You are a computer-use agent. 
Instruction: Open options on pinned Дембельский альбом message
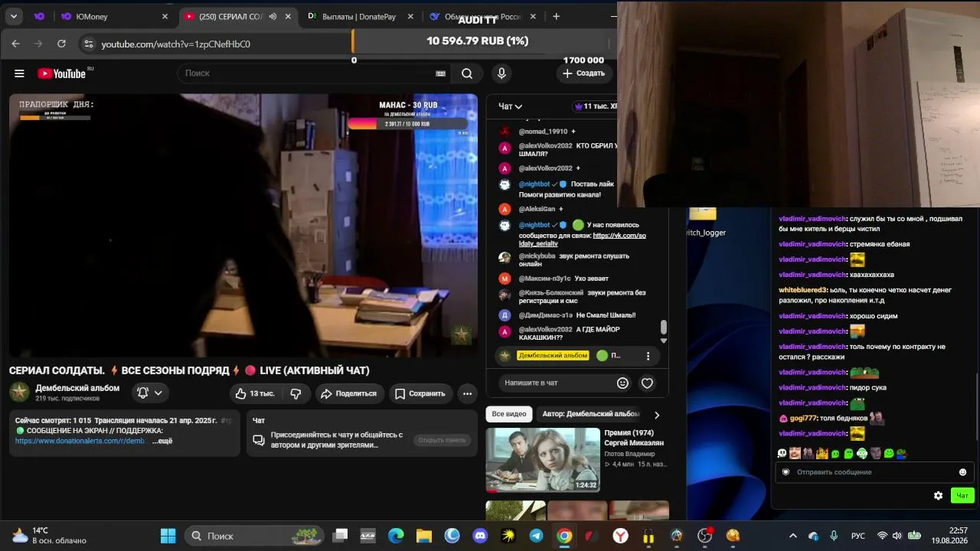pos(648,356)
